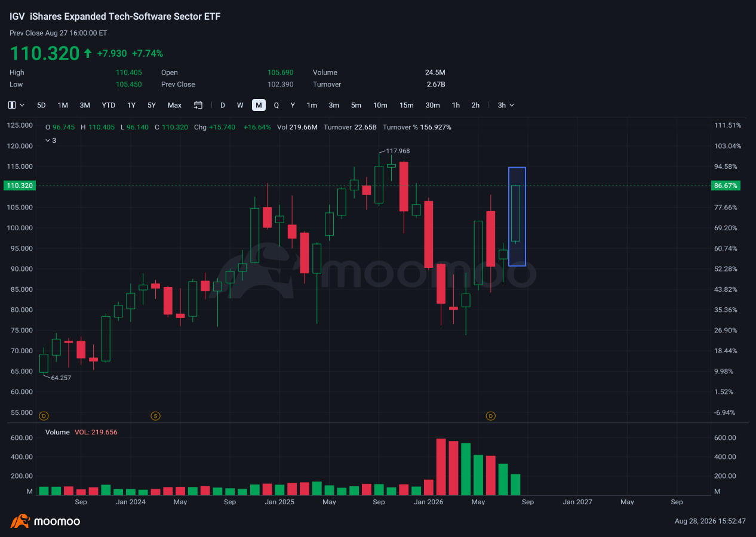Select the 5D range
Image resolution: width=756 pixels, height=537 pixels.
pyautogui.click(x=41, y=105)
